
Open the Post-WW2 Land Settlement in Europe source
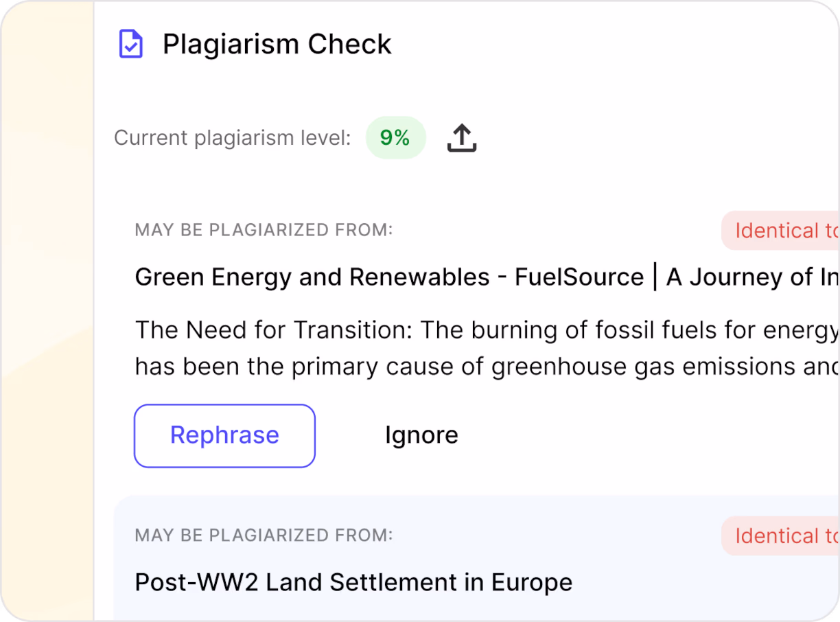pyautogui.click(x=353, y=583)
